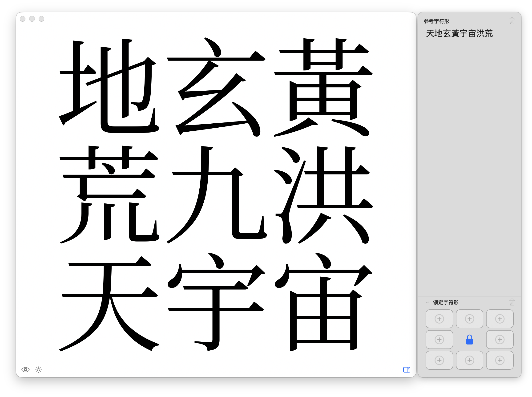The image size is (532, 397).
Task: Click the brightness adjustment icon
Action: tap(38, 369)
